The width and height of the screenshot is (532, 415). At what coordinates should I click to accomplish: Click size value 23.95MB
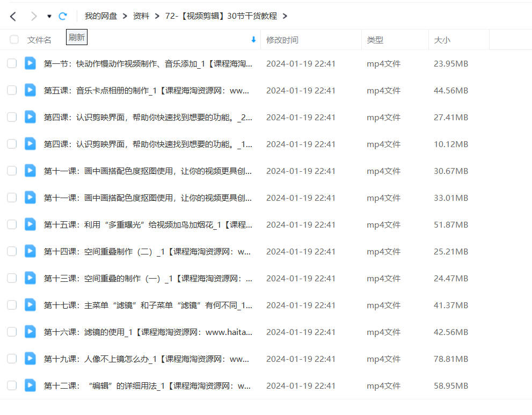[451, 64]
